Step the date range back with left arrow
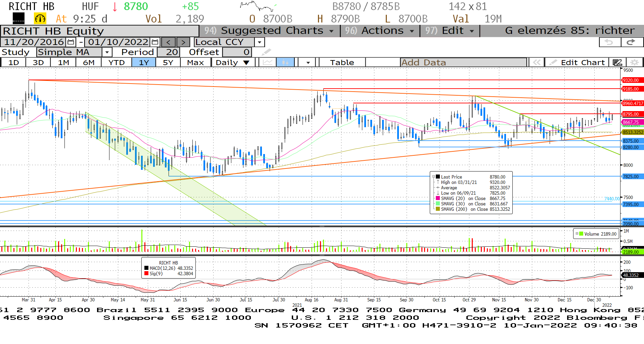644x344 pixels. (x=169, y=42)
